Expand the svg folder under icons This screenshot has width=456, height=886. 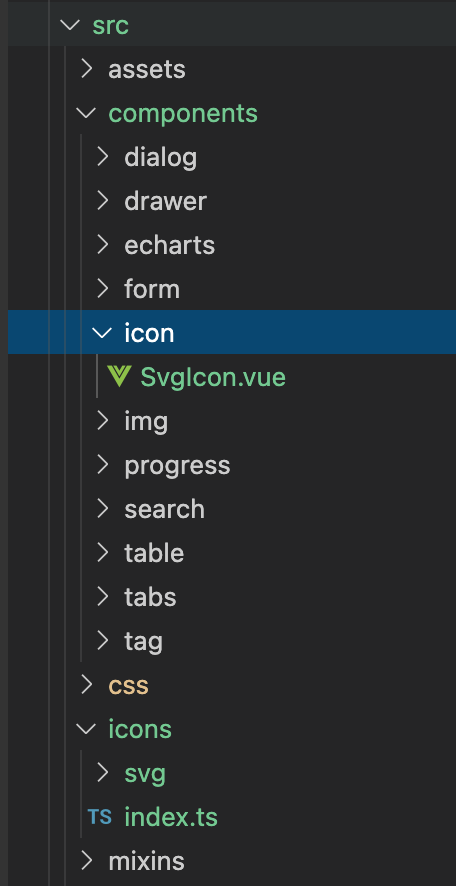click(x=145, y=772)
